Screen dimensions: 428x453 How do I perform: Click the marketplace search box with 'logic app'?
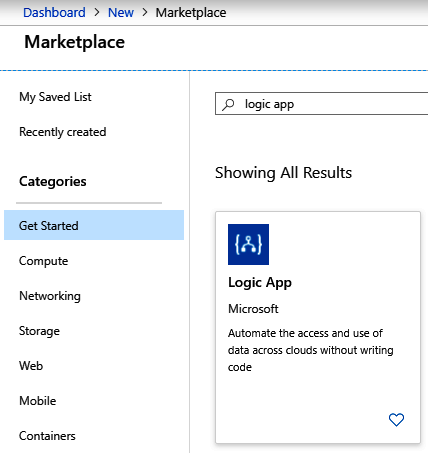click(x=322, y=104)
